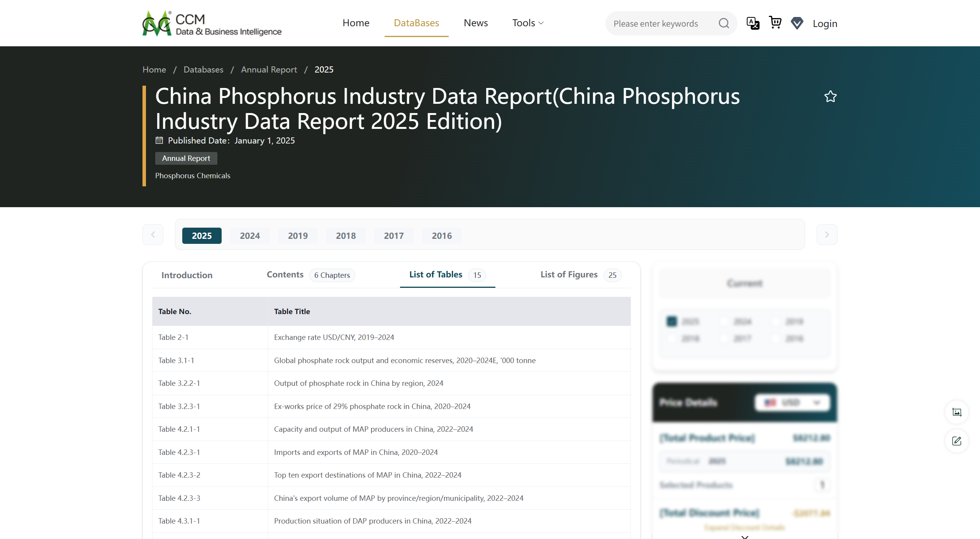Click the search magnifier icon
Screen dimensions: 980x539
coord(724,24)
